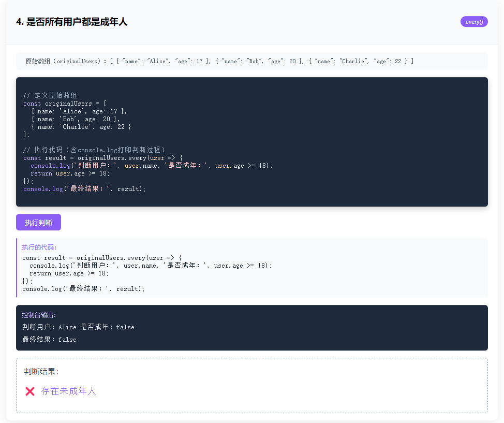504x423 pixels.
Task: Click the Charlie age 22 code line
Action: 81,127
